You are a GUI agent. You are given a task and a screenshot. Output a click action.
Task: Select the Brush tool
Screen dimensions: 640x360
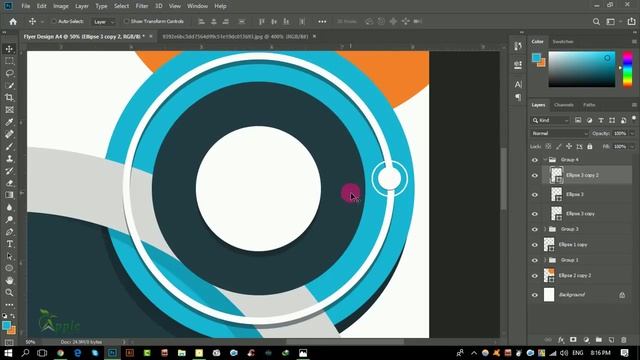point(9,147)
